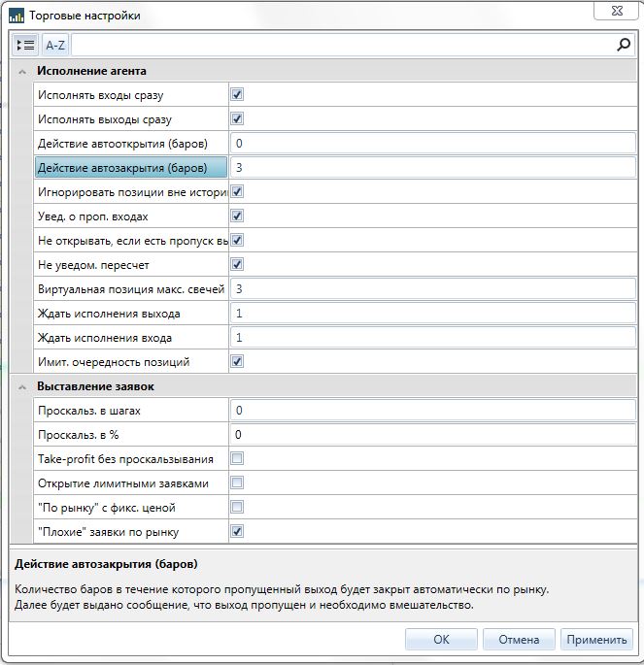Click the window title bar app icon
This screenshot has width=644, height=665.
click(x=16, y=16)
